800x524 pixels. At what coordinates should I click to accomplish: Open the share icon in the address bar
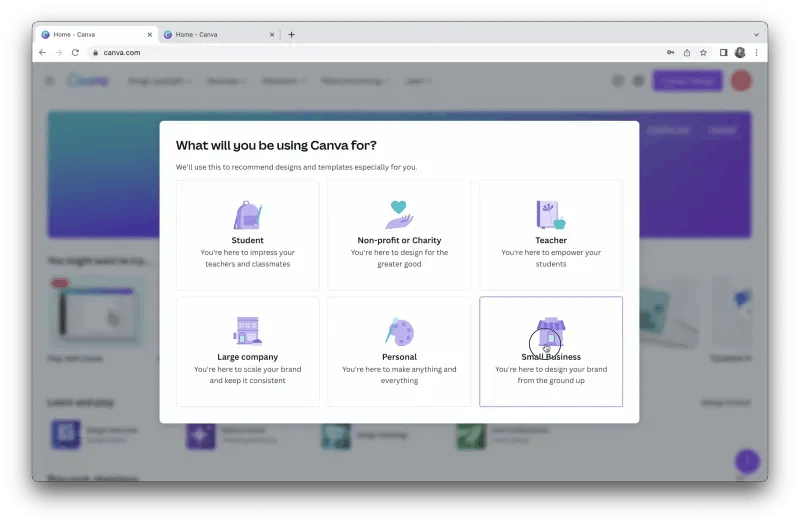coord(687,53)
